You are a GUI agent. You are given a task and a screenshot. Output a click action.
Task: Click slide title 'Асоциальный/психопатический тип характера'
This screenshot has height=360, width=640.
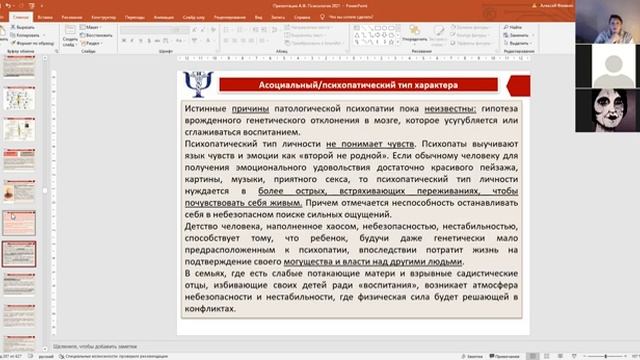[x=358, y=85]
